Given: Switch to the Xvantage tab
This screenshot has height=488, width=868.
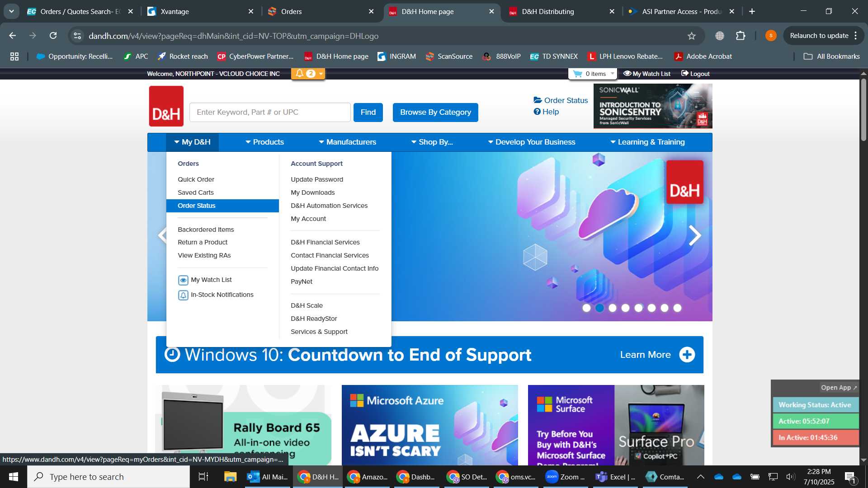Looking at the screenshot, I should pyautogui.click(x=201, y=11).
